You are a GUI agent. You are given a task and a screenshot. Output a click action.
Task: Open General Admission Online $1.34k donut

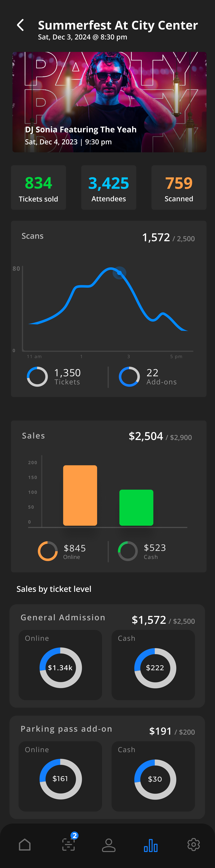(x=60, y=667)
